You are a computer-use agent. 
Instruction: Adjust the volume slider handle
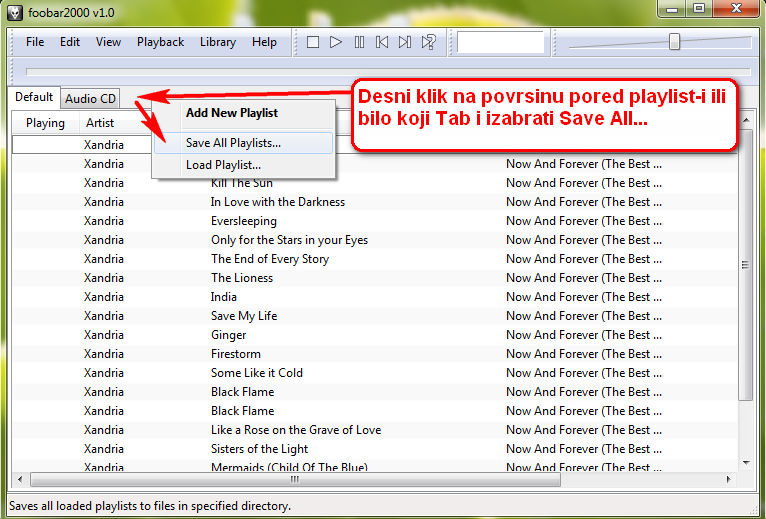[674, 42]
